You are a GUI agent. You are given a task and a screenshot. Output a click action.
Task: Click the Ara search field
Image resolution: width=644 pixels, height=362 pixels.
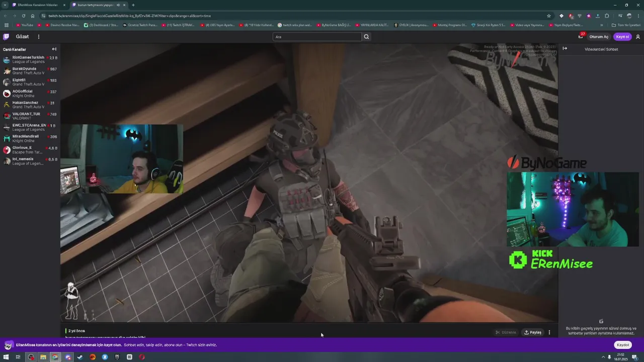(317, 37)
